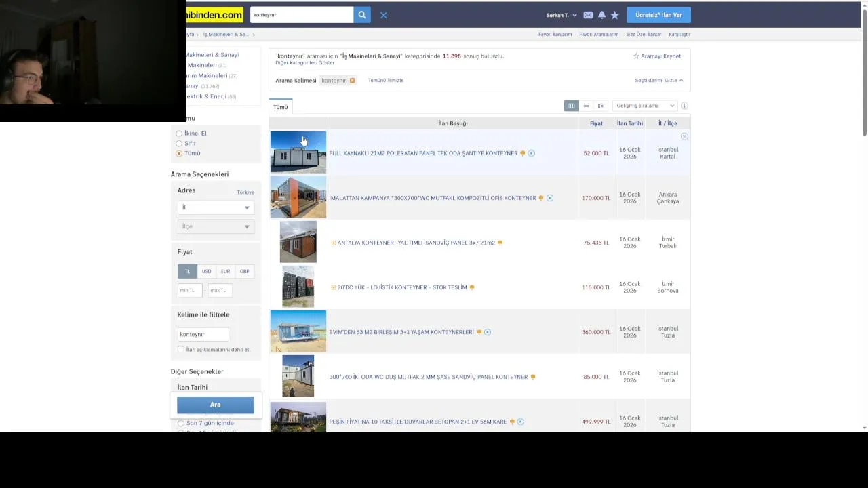Play video icon on FULL KAYNAKLI listing

click(x=532, y=153)
